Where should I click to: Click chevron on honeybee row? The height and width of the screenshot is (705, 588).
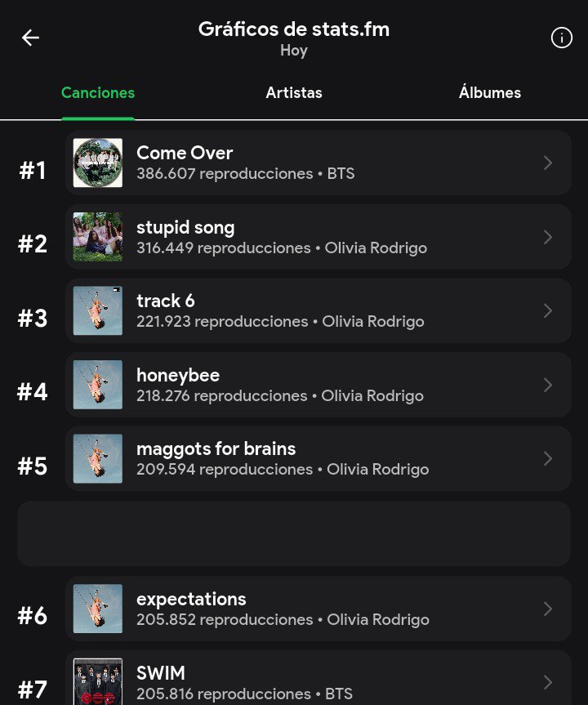coord(547,385)
